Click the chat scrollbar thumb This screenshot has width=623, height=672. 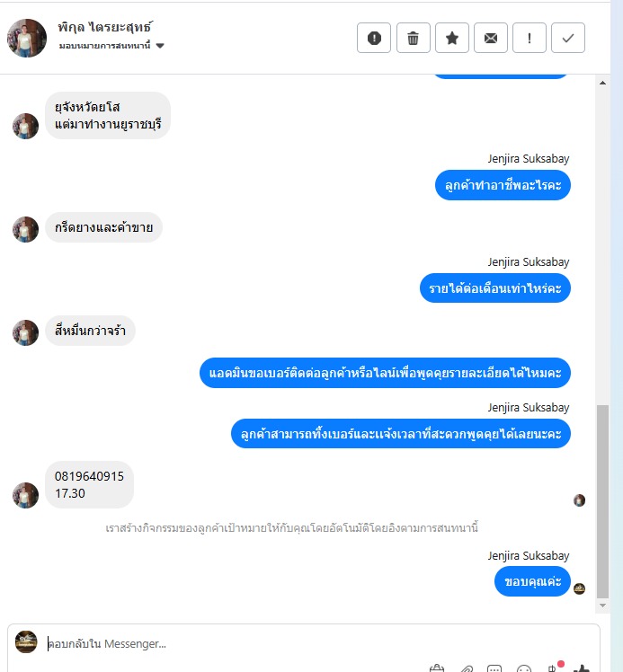pos(602,501)
